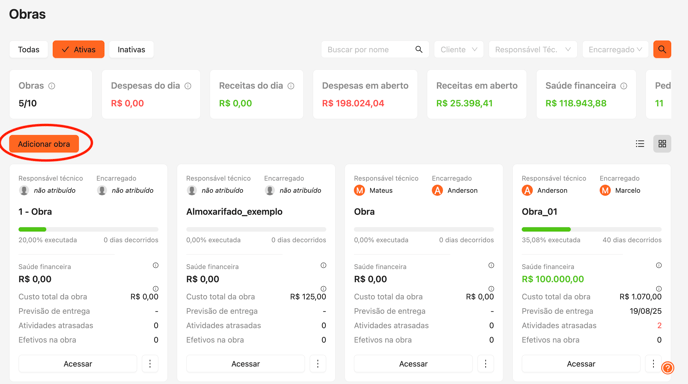Show Saúde financeira info on Obra_01
This screenshot has height=384, width=688.
tap(659, 266)
